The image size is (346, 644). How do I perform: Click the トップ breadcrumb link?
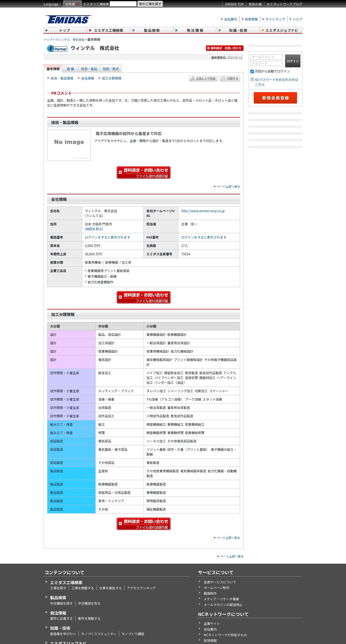pos(48,40)
